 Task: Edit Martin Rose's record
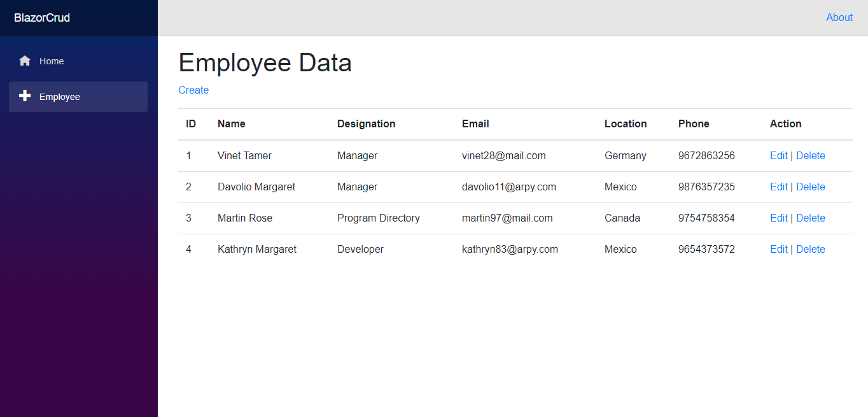778,218
